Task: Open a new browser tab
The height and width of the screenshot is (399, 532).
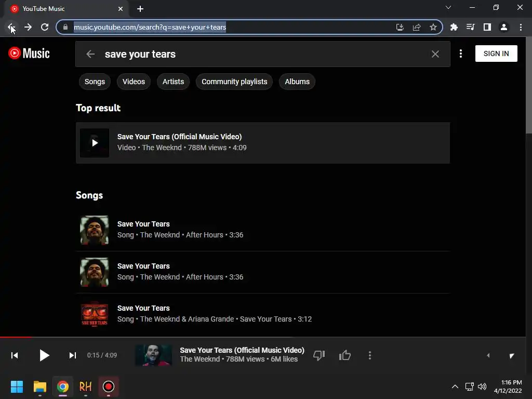Action: 140,9
